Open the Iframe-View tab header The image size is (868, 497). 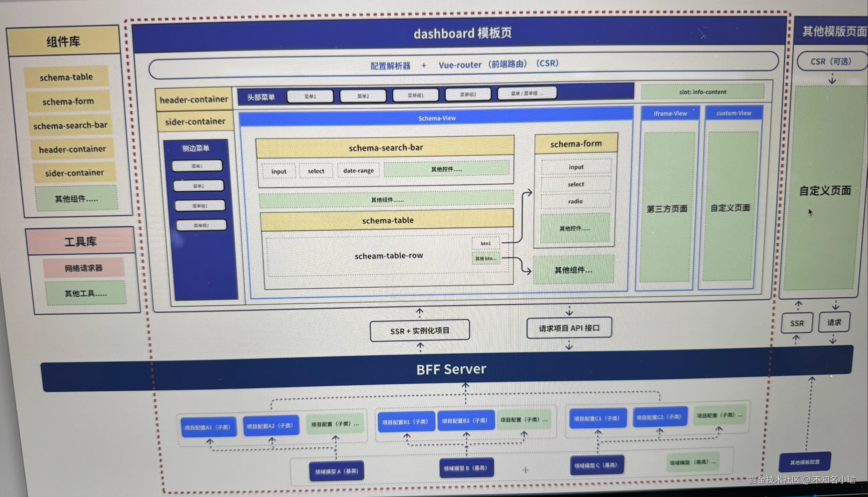670,114
